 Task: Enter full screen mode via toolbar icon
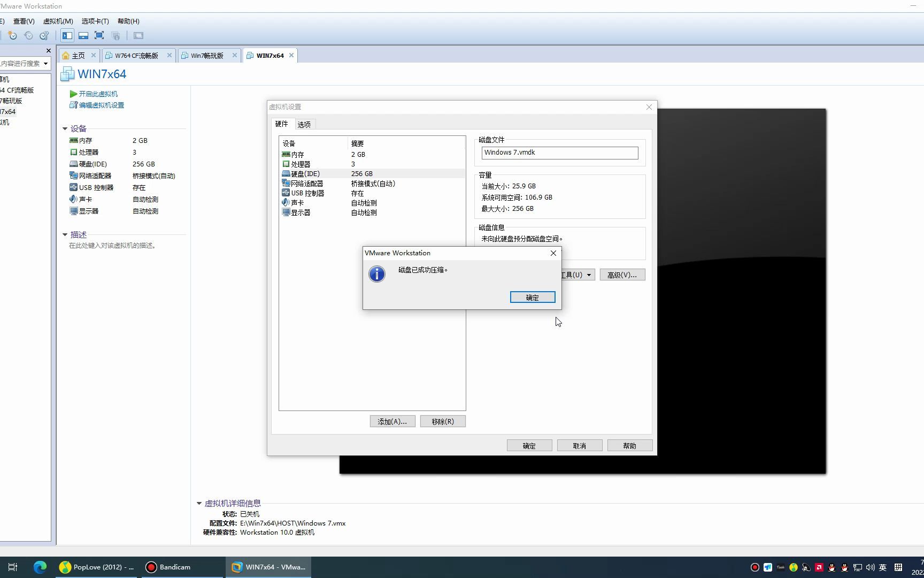(99, 36)
